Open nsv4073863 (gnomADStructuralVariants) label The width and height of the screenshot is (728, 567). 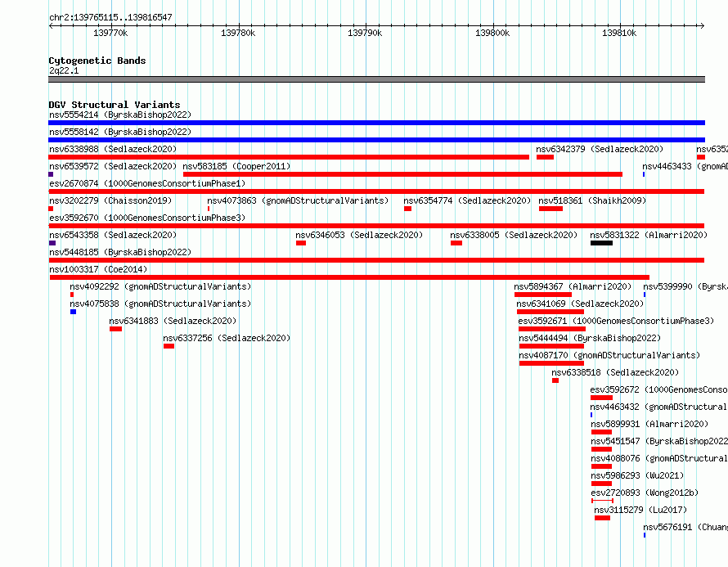pyautogui.click(x=298, y=200)
